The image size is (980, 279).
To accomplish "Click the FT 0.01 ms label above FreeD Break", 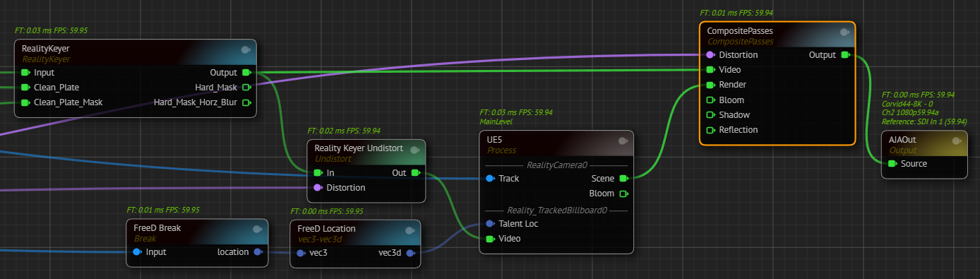I will (x=163, y=210).
